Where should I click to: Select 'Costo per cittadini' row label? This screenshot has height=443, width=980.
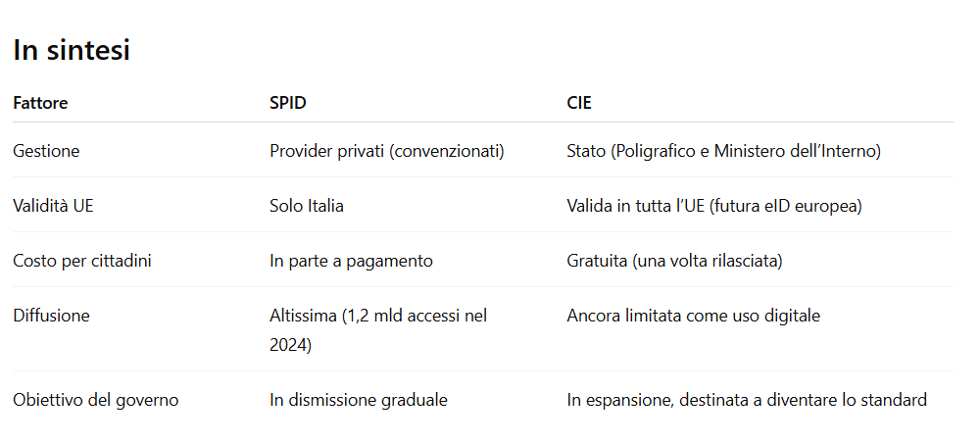(82, 261)
